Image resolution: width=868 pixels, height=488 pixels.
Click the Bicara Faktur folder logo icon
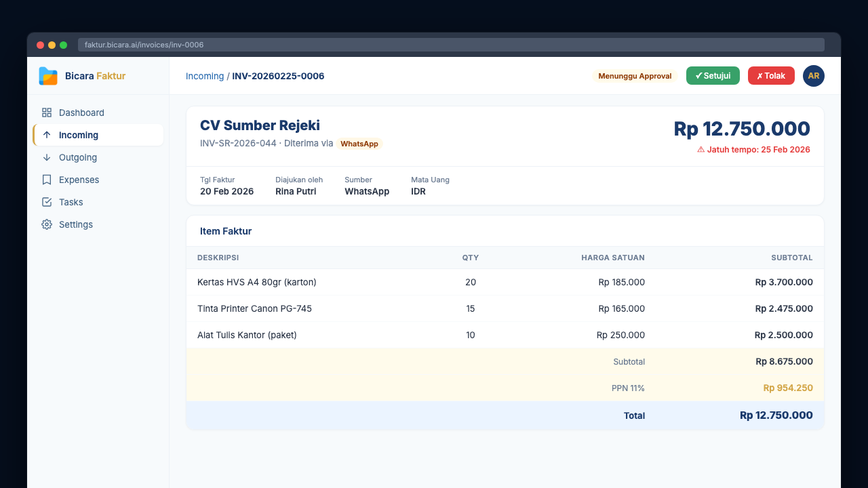click(48, 76)
